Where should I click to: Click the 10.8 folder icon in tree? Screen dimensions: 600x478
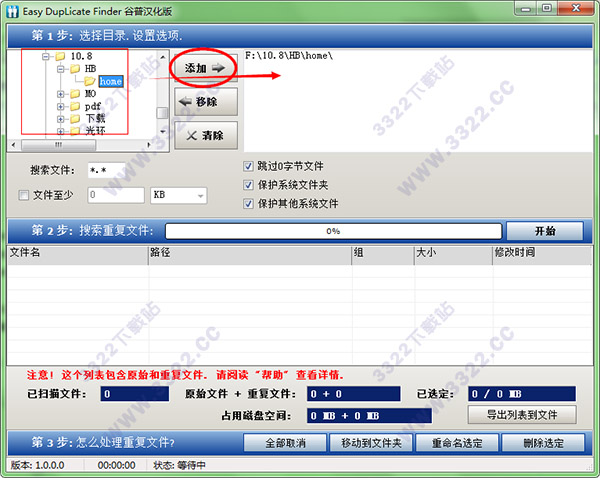coord(60,56)
